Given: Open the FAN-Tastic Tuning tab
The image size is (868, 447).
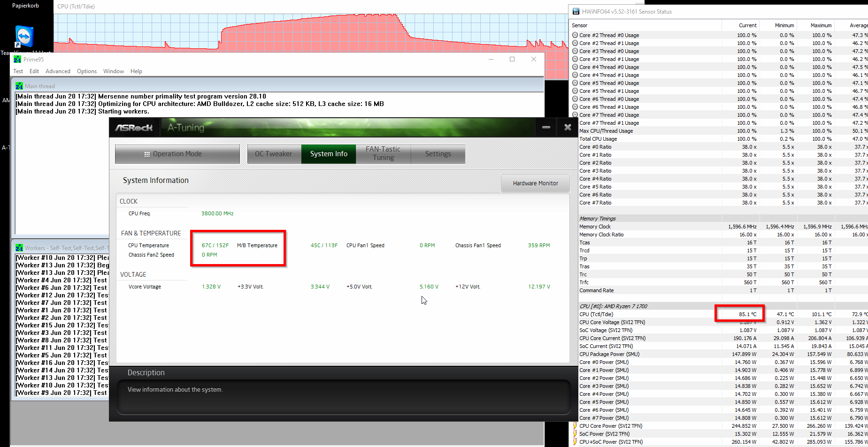Looking at the screenshot, I should (x=383, y=154).
